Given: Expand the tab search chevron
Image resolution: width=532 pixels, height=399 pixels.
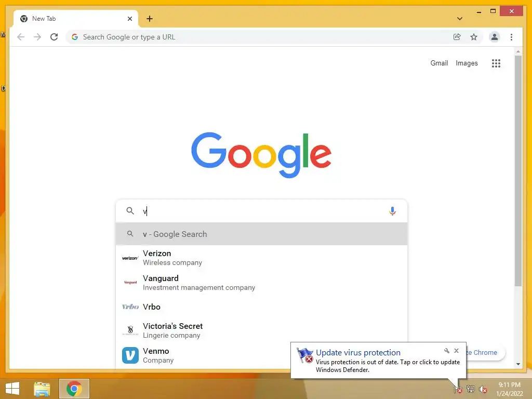Looking at the screenshot, I should [460, 19].
